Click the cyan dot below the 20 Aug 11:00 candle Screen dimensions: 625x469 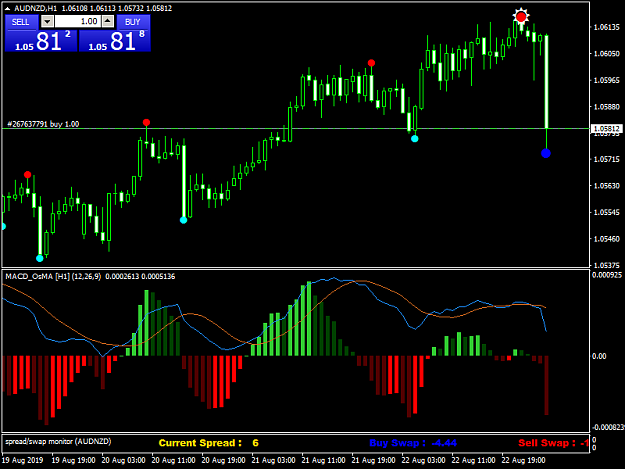point(183,220)
